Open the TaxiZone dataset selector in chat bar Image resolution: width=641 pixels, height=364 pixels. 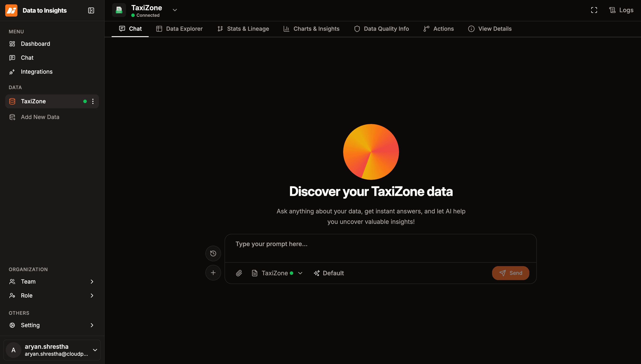(278, 273)
